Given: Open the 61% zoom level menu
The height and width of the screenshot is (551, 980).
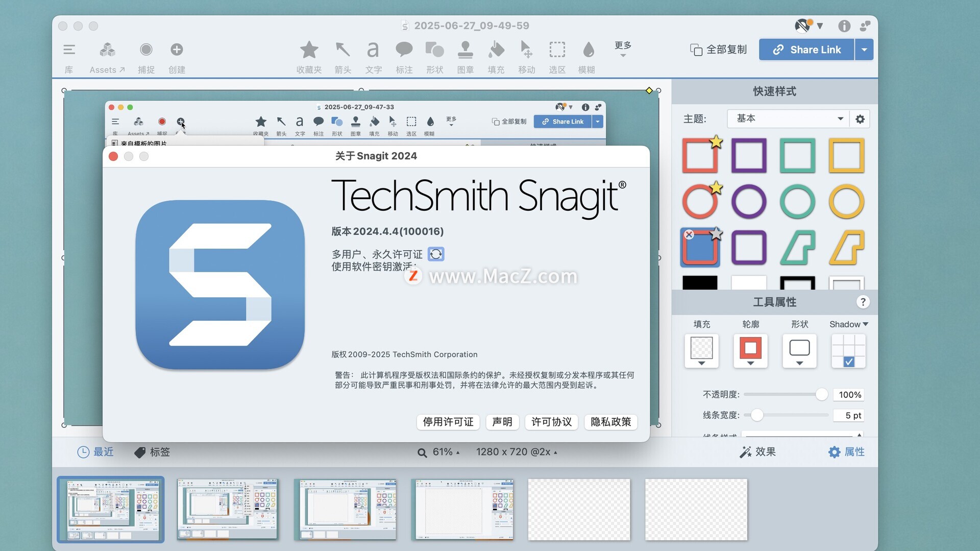Looking at the screenshot, I should (438, 452).
